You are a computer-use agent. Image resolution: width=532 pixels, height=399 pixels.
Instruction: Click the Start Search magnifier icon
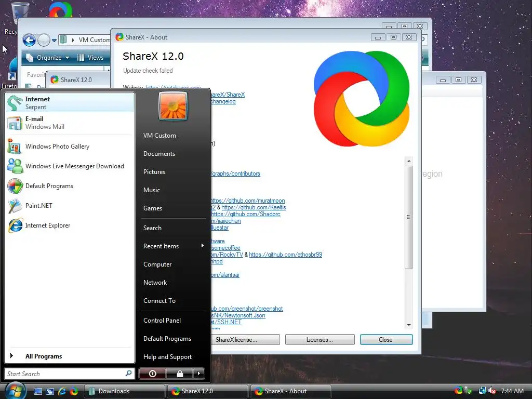128,373
